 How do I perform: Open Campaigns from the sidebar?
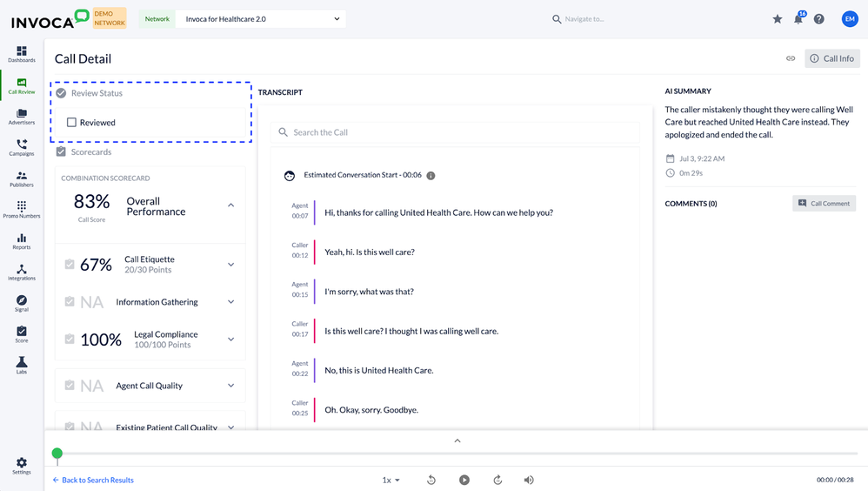click(x=22, y=147)
